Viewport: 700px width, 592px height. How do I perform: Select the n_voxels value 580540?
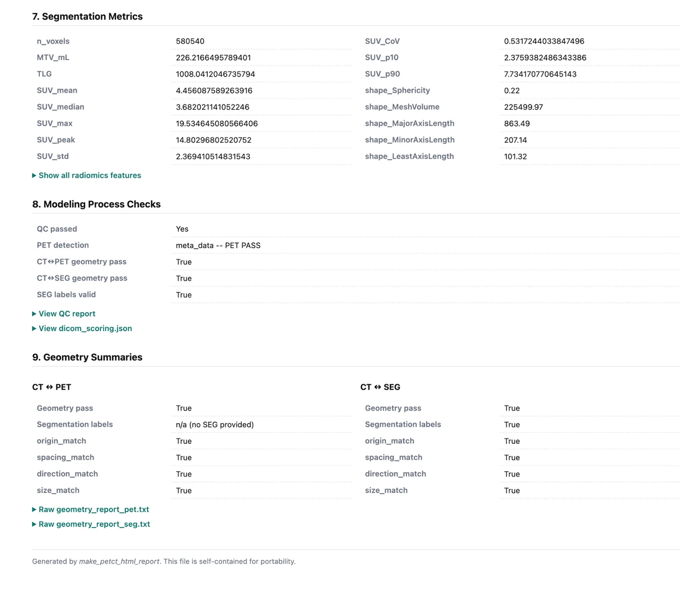click(190, 41)
